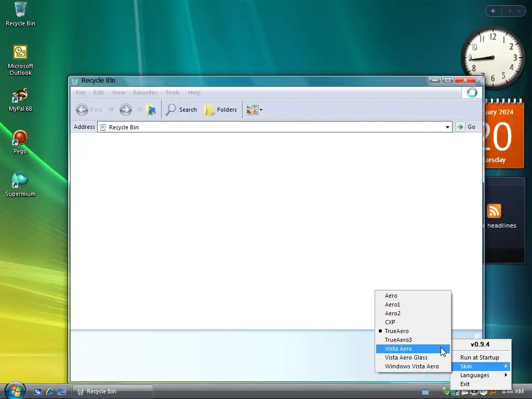Click the Go button beside address bar

coord(466,127)
